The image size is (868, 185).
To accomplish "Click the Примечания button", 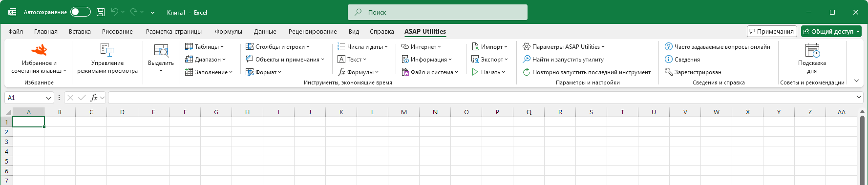I will pos(772,32).
